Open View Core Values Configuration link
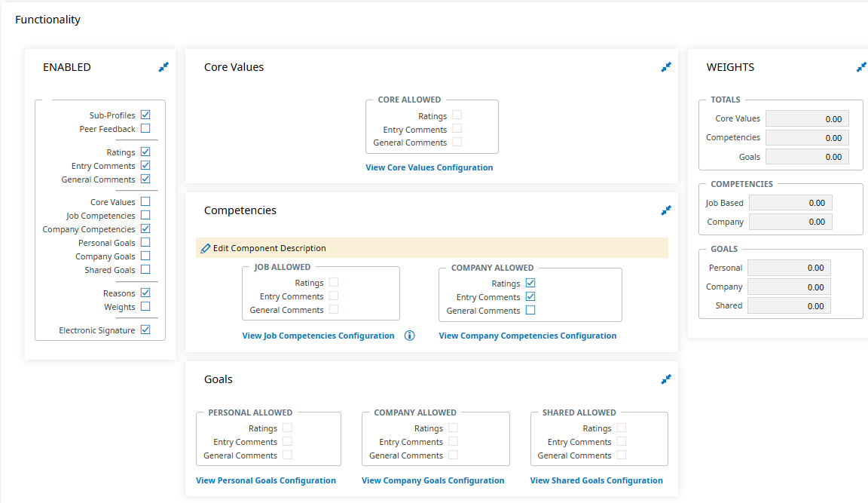This screenshot has width=868, height=503. [429, 167]
